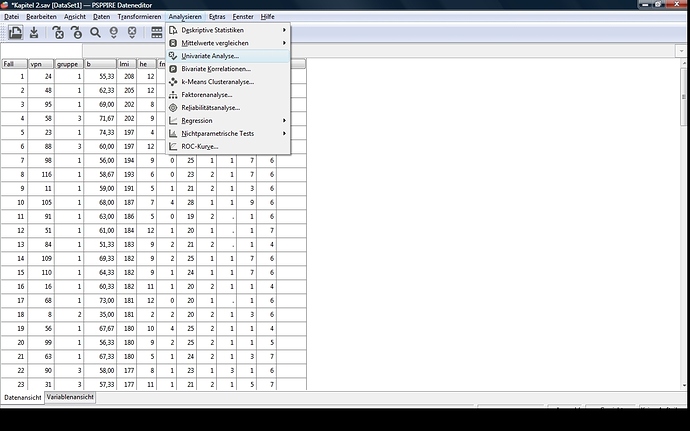Expand the Mittelwerte vergleichen submenu
Screen dimensions: 690x431
228,43
